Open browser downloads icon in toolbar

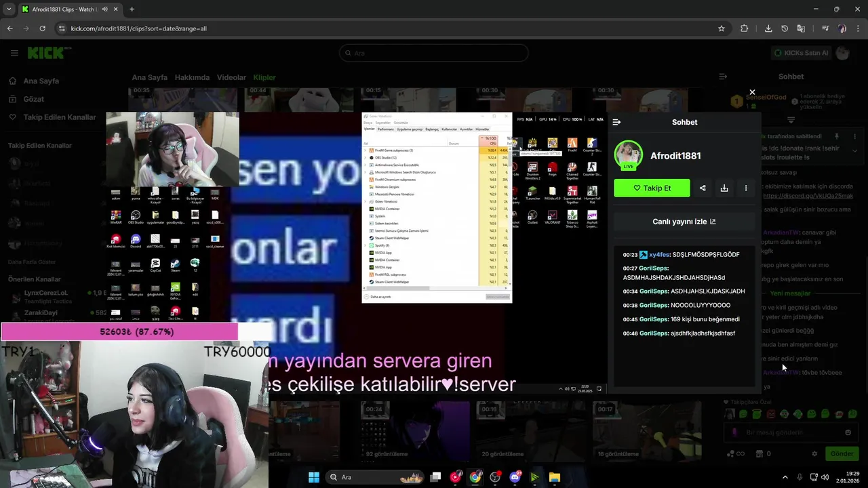[768, 28]
